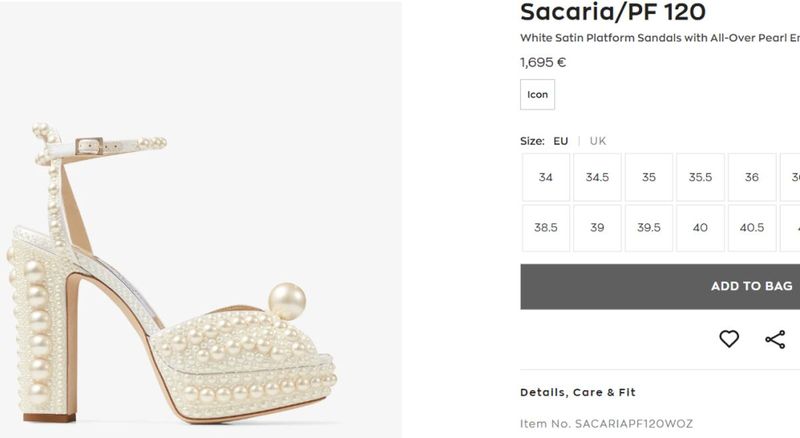The width and height of the screenshot is (800, 438).
Task: Click the heart wishlist icon
Action: (729, 339)
